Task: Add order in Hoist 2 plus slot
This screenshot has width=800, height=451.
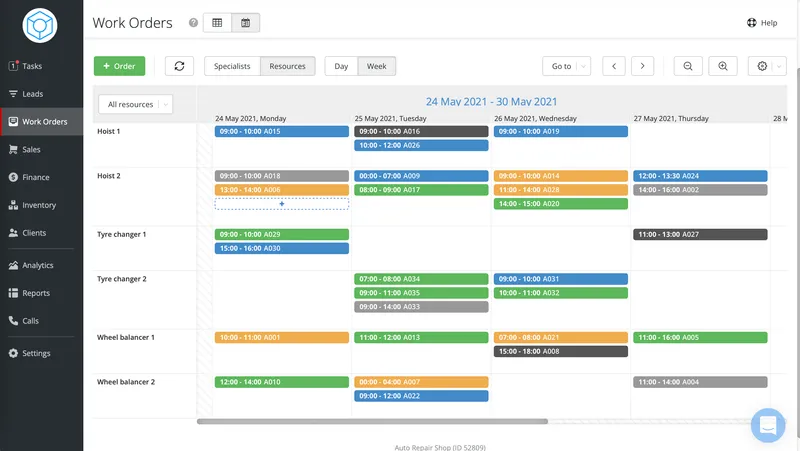Action: 282,204
